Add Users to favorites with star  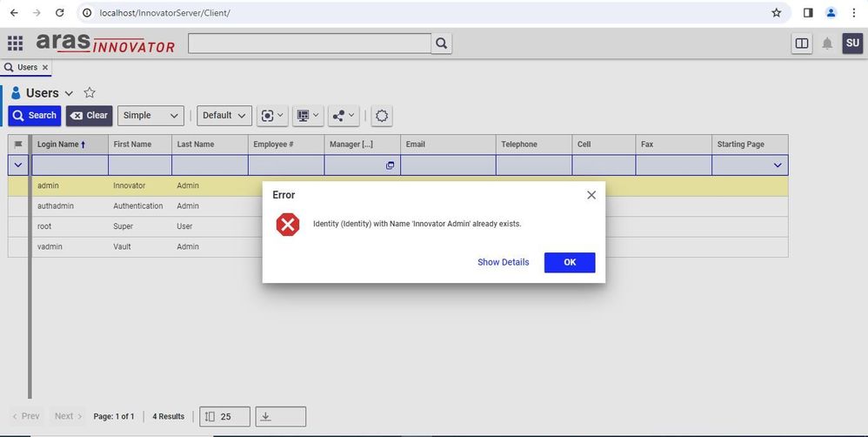(90, 93)
